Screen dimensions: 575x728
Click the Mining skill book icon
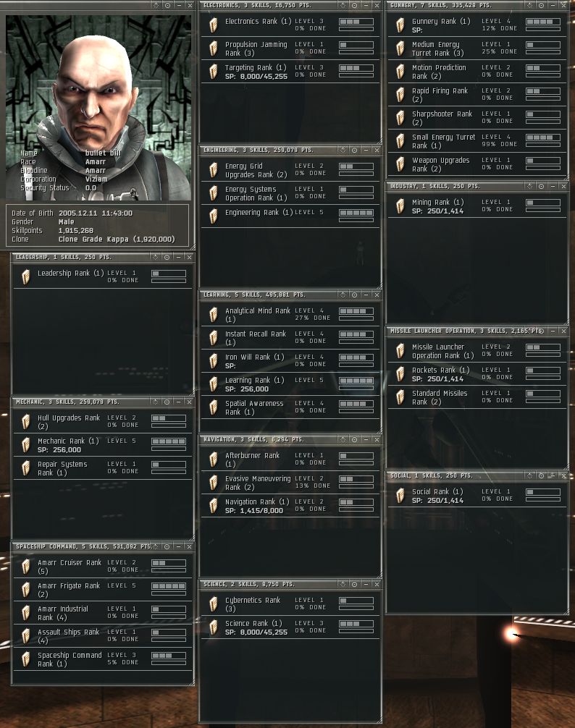click(x=400, y=206)
